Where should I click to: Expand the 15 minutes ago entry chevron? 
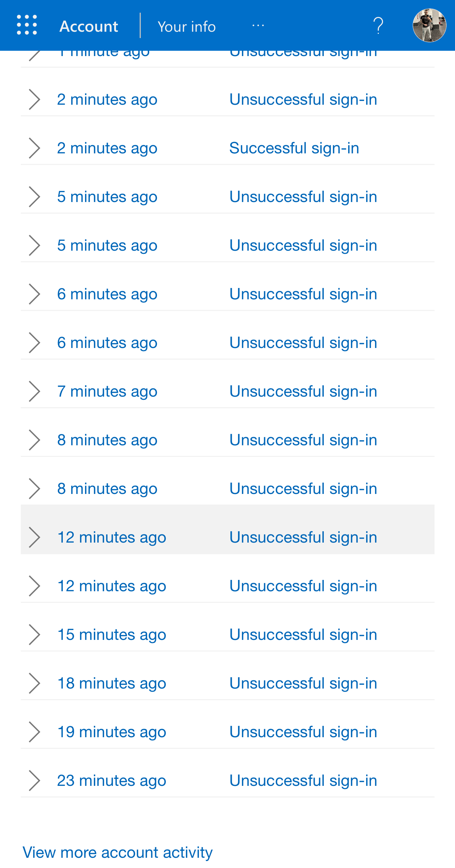[x=34, y=635]
